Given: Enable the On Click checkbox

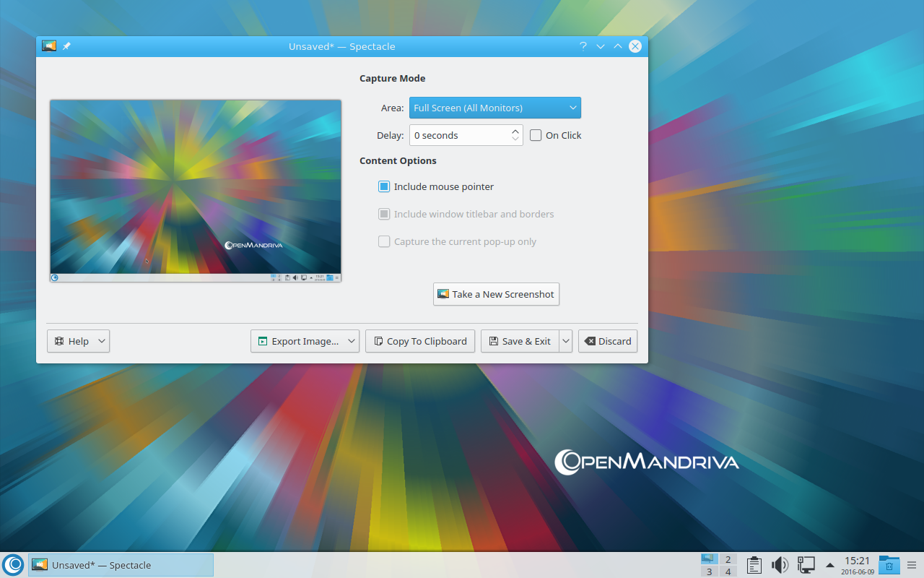Looking at the screenshot, I should pyautogui.click(x=536, y=135).
